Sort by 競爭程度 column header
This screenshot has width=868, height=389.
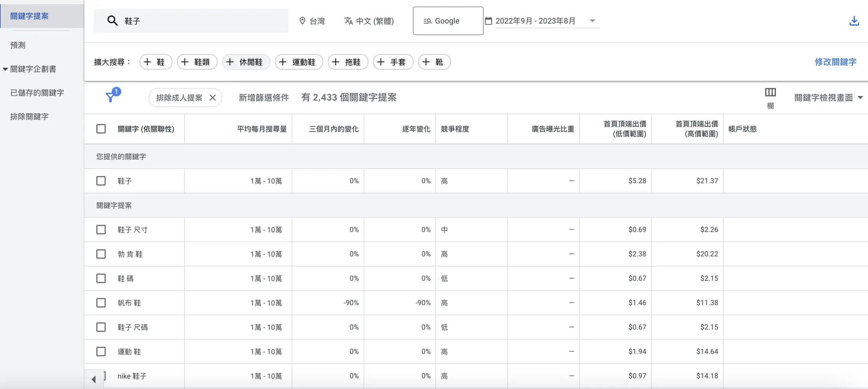[x=455, y=129]
